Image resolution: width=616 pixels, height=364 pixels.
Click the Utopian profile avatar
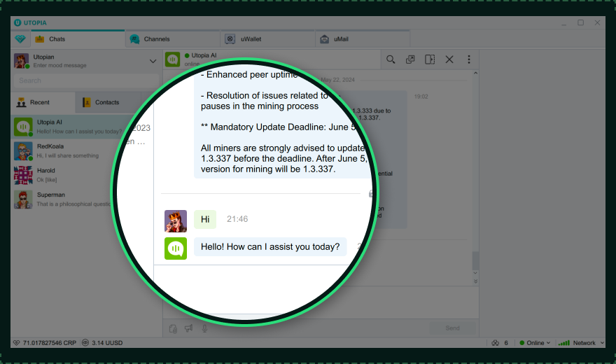(x=21, y=61)
